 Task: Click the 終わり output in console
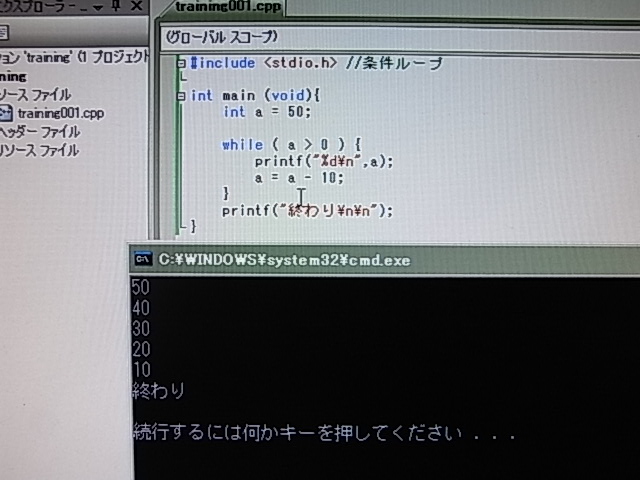click(158, 391)
